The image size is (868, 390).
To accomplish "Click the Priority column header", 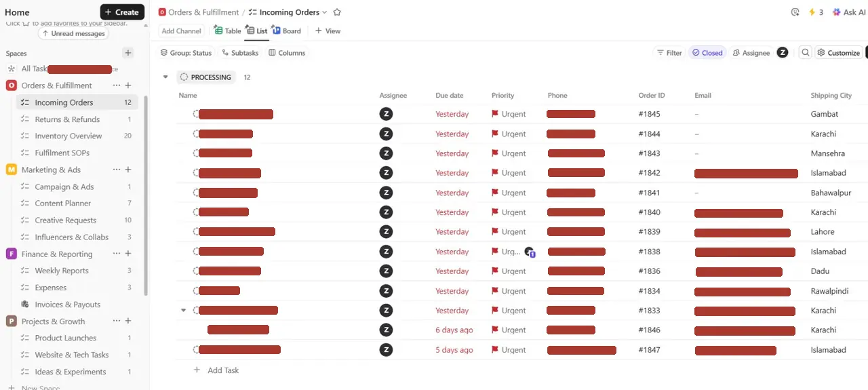I will tap(503, 96).
